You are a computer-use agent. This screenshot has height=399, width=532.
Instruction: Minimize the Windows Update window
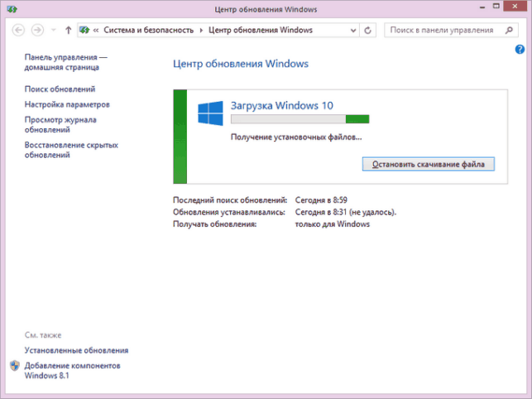(482, 7)
